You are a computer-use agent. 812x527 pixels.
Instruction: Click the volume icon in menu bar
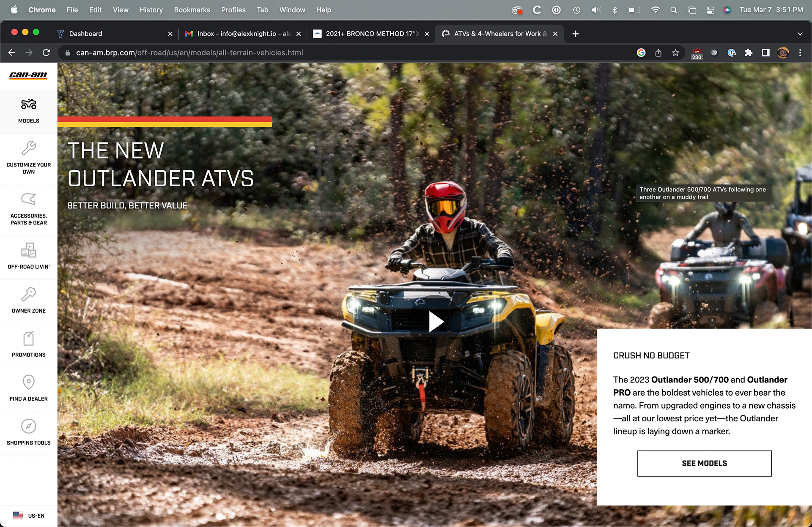tap(596, 10)
